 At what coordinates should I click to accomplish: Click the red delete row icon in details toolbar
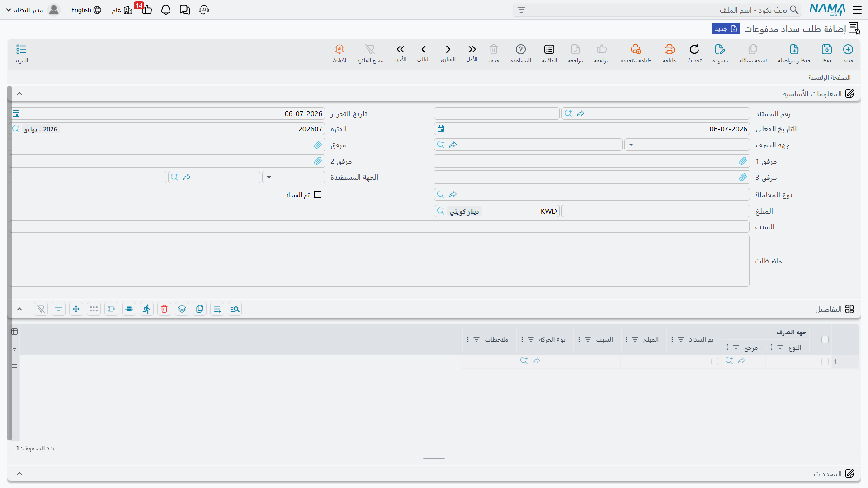point(164,309)
